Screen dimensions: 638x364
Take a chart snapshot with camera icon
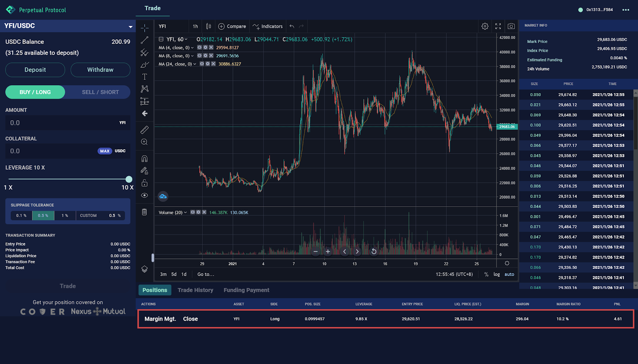tap(511, 26)
